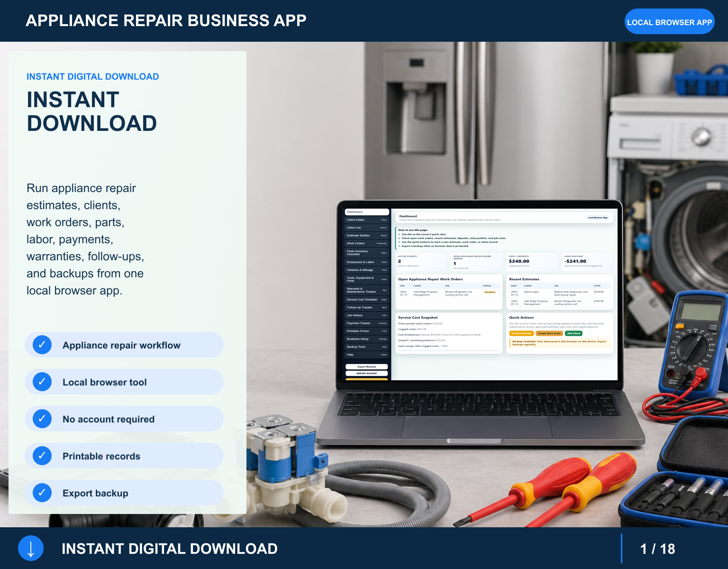Open Warranty & Maintenance Tracker in sidebar

[x=367, y=290]
